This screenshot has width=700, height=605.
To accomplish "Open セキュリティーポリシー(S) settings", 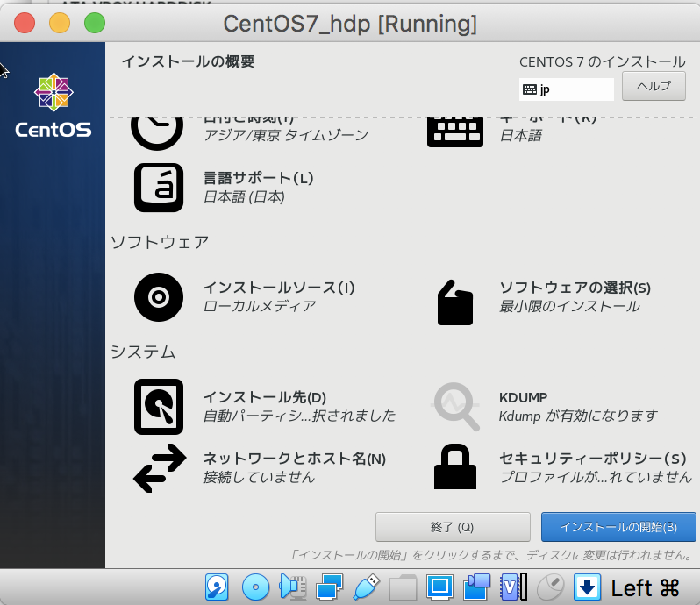I will [x=592, y=459].
